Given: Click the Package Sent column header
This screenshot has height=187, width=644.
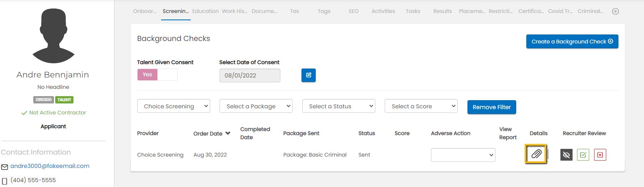Looking at the screenshot, I should coord(301,133).
